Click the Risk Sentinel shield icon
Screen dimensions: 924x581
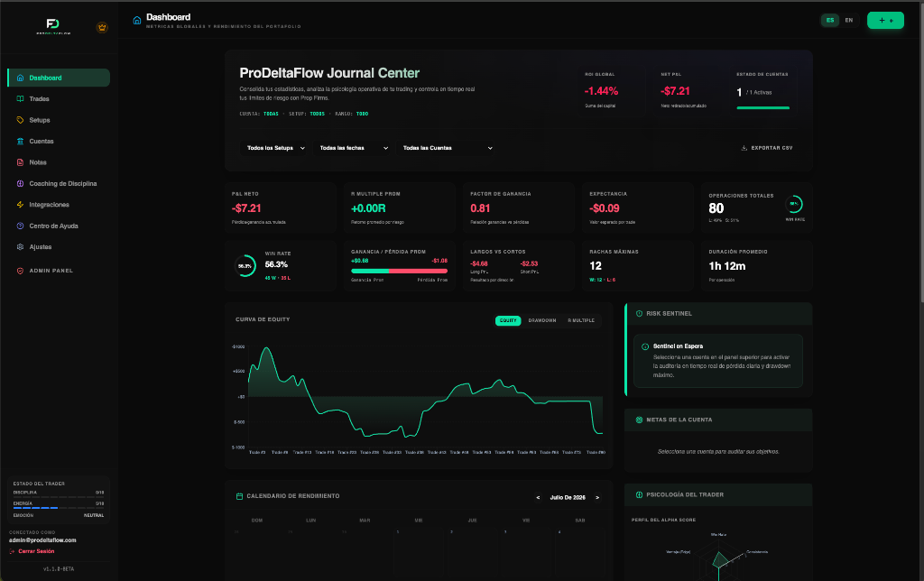639,313
